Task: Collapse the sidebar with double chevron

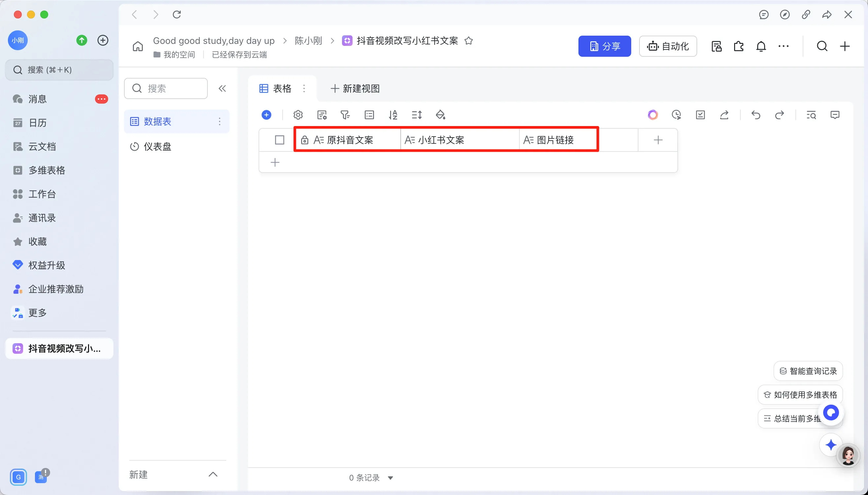Action: tap(222, 88)
